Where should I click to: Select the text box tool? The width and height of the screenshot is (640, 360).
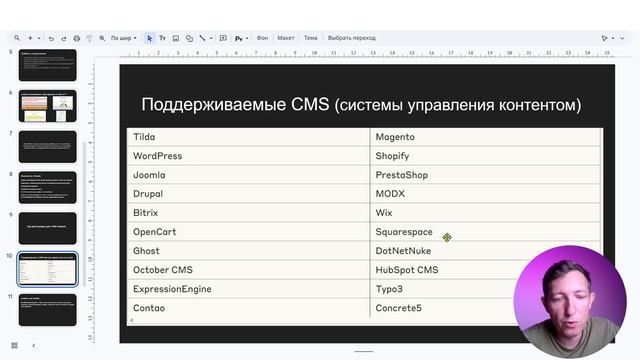(x=162, y=38)
